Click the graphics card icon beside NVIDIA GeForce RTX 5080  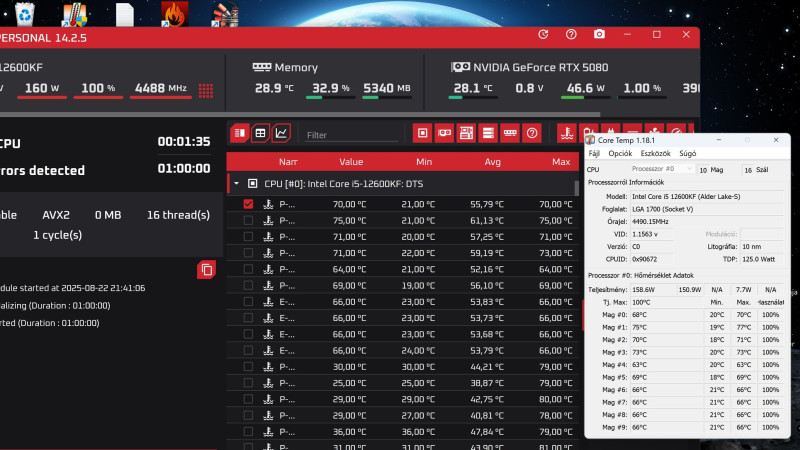(460, 67)
